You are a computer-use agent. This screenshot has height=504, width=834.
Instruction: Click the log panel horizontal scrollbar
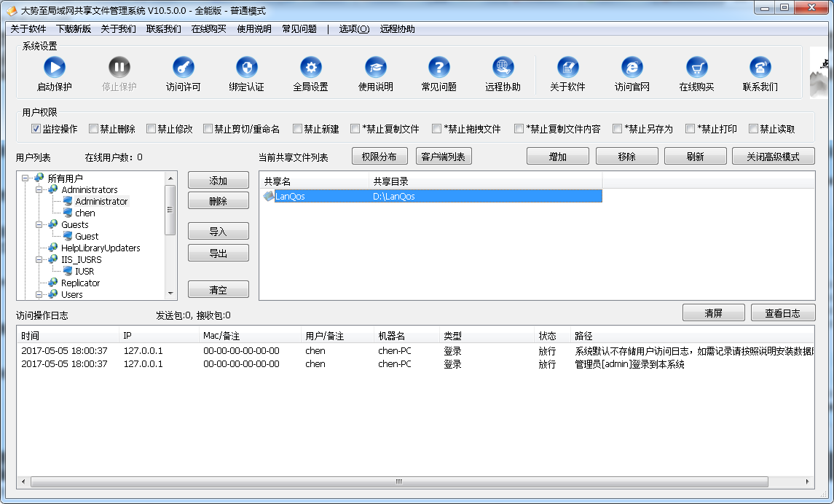click(398, 481)
